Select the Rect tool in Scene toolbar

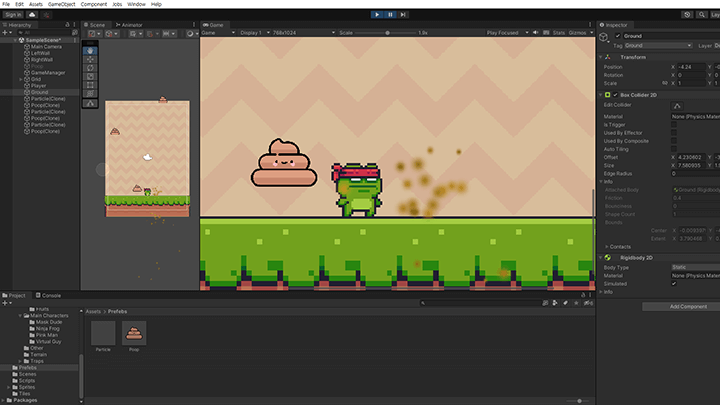(90, 85)
